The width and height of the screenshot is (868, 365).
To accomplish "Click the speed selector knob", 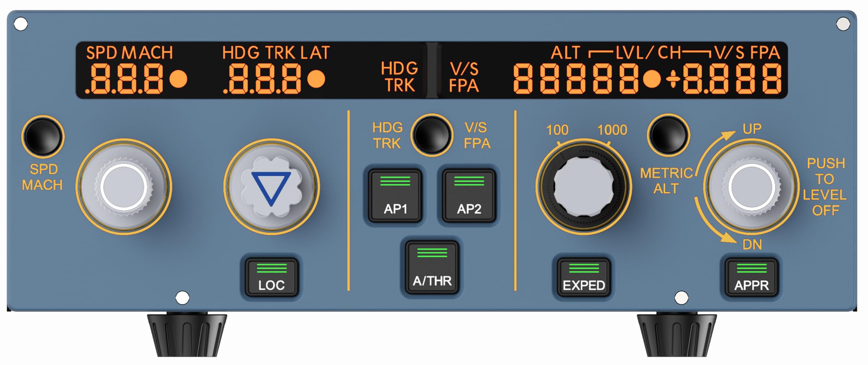I will (124, 187).
